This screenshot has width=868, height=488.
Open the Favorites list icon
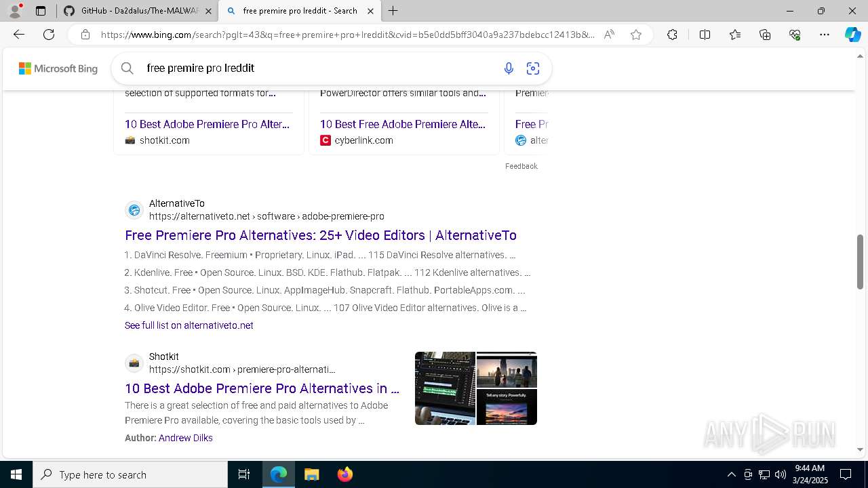click(x=735, y=35)
